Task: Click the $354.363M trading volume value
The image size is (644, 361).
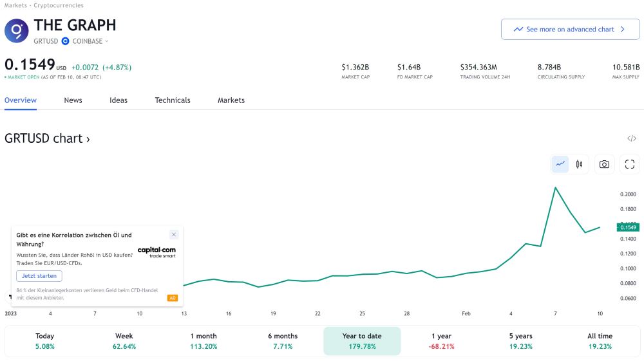Action: (478, 67)
